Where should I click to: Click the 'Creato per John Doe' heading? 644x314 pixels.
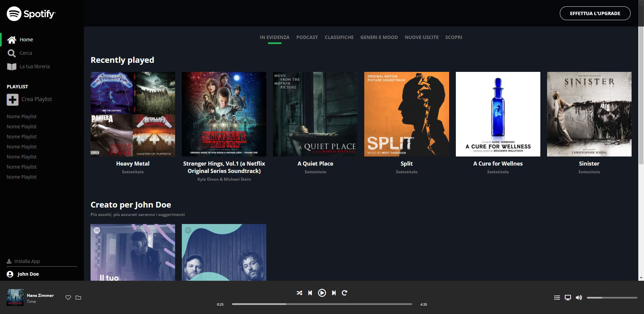coord(131,205)
